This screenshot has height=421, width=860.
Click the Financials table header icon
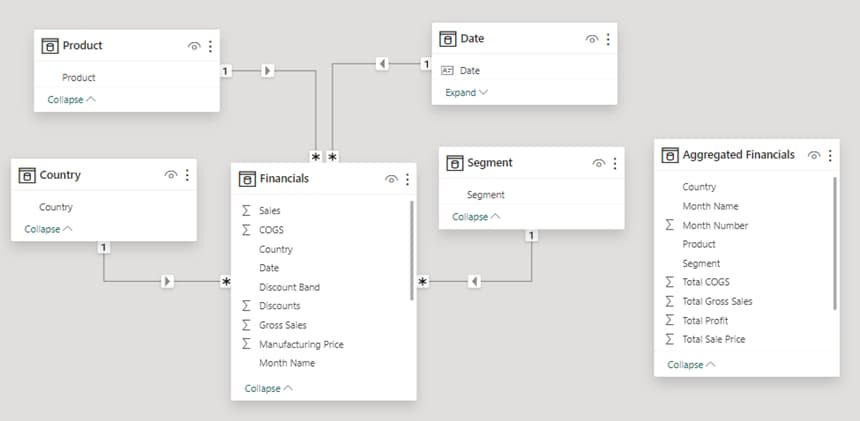pyautogui.click(x=247, y=179)
